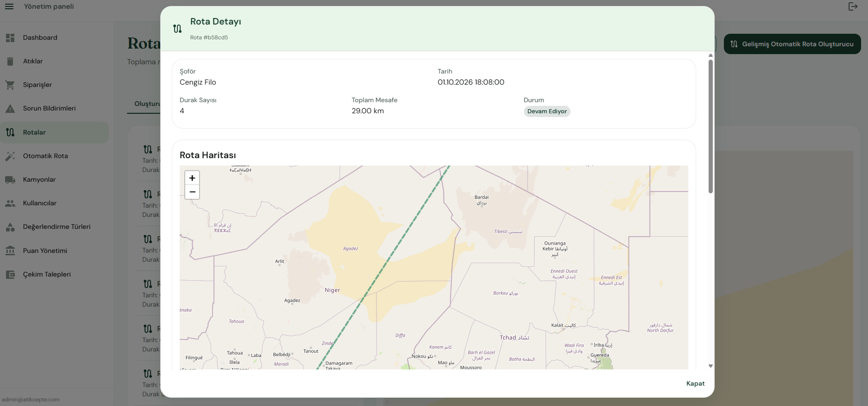Click the logout icon in top bar
The image size is (868, 406).
tap(853, 6)
